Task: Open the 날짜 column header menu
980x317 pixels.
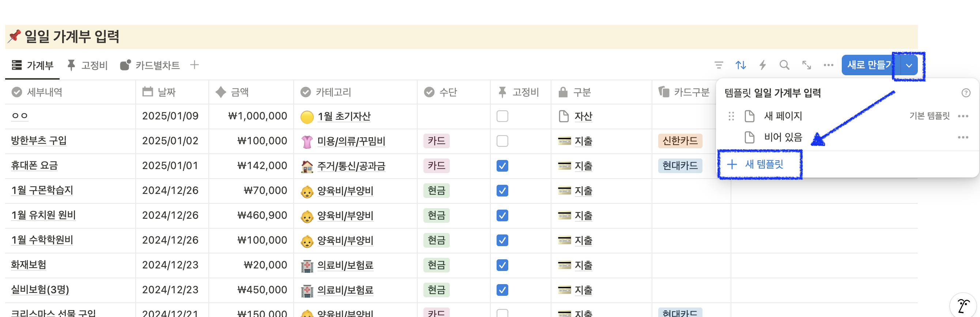Action: (172, 92)
